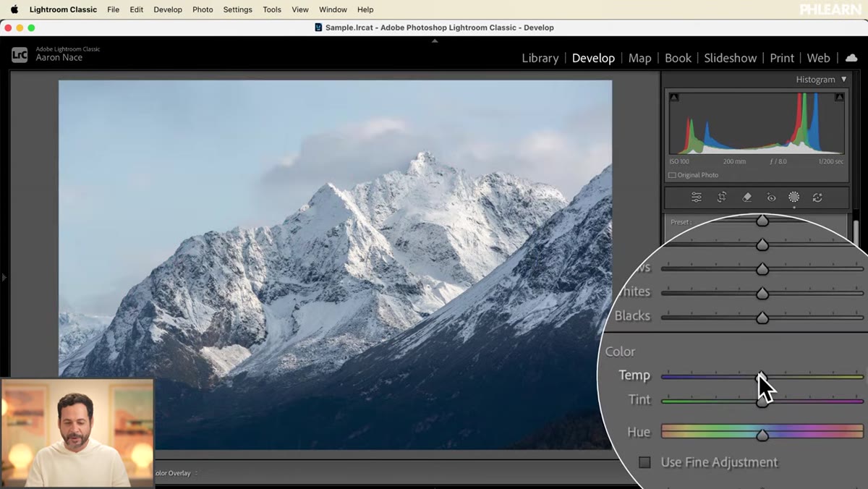Click the Histogram graph display
This screenshot has height=489, width=868.
tap(757, 123)
